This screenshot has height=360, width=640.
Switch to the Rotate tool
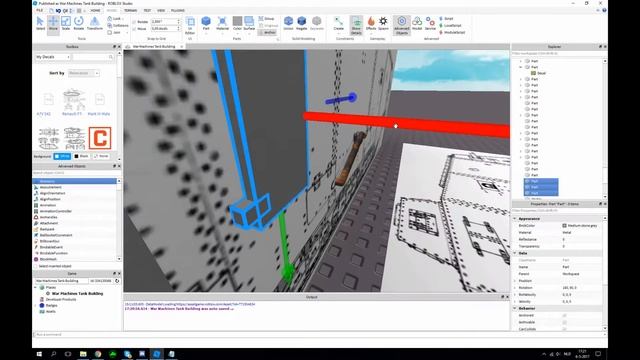[x=78, y=23]
